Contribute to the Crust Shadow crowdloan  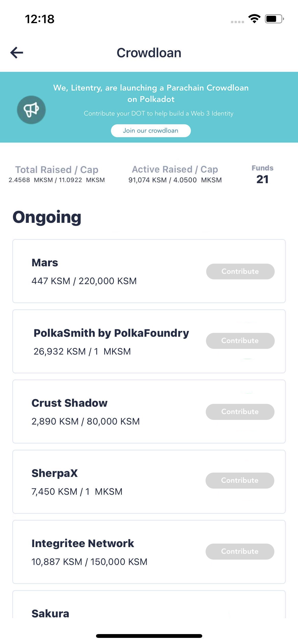pyautogui.click(x=240, y=412)
